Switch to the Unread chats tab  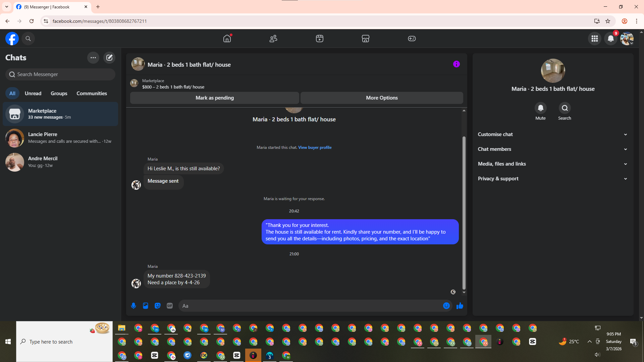click(x=33, y=94)
